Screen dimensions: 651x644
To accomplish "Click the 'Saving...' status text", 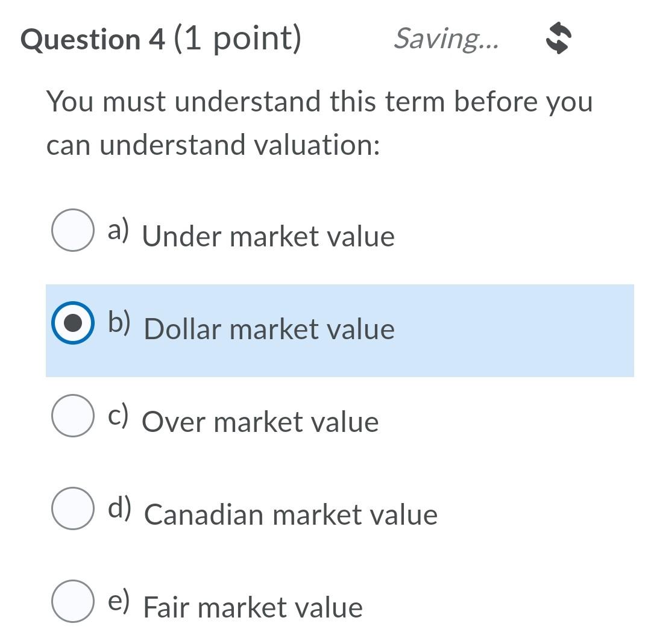I will tap(447, 40).
